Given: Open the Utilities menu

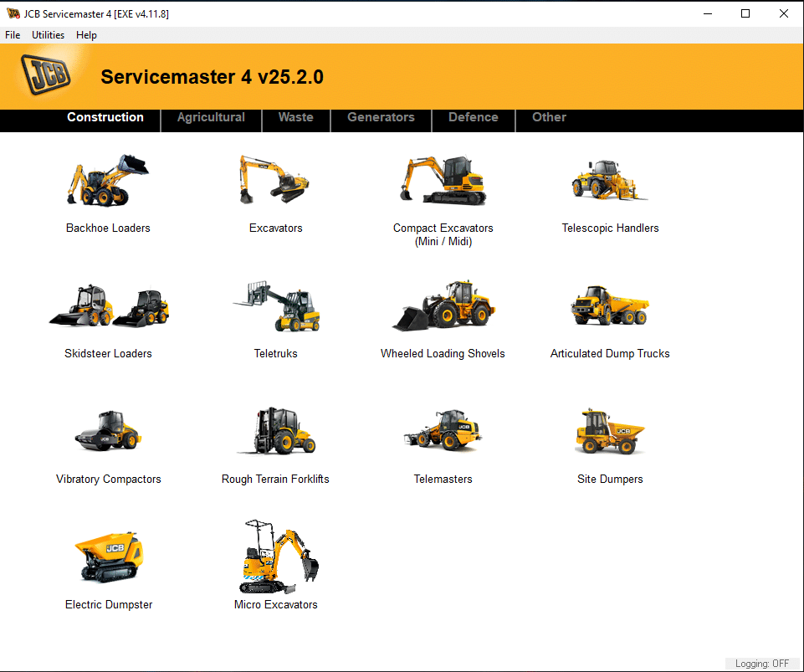Looking at the screenshot, I should tap(49, 35).
